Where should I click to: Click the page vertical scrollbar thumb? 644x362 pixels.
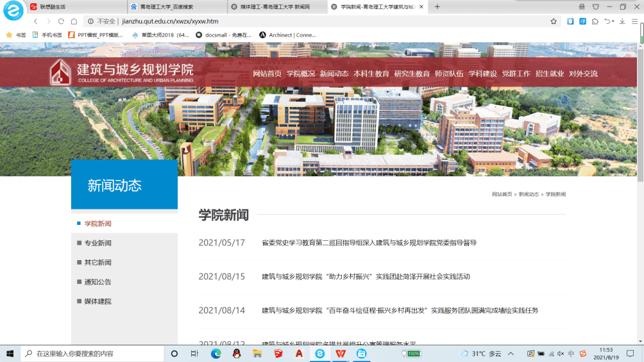coord(640,115)
